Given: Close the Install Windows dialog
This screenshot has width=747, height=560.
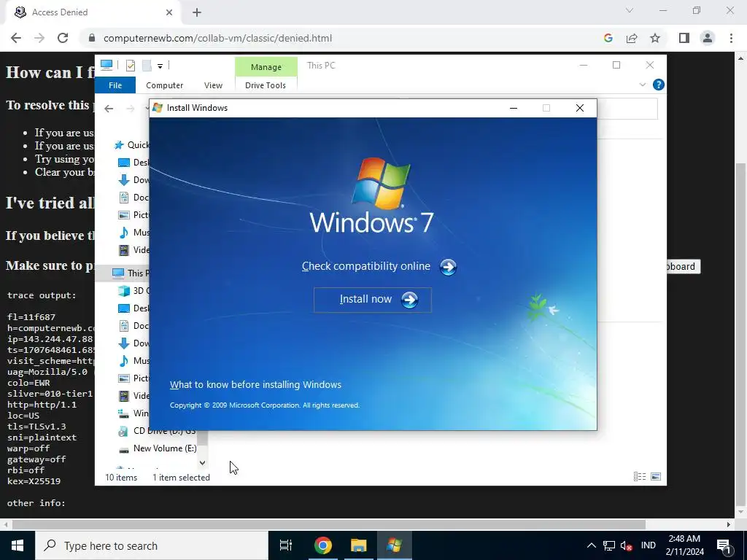Looking at the screenshot, I should coord(580,108).
